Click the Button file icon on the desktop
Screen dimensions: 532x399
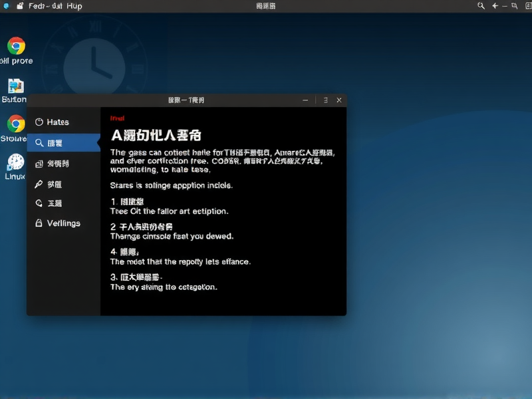tap(15, 87)
